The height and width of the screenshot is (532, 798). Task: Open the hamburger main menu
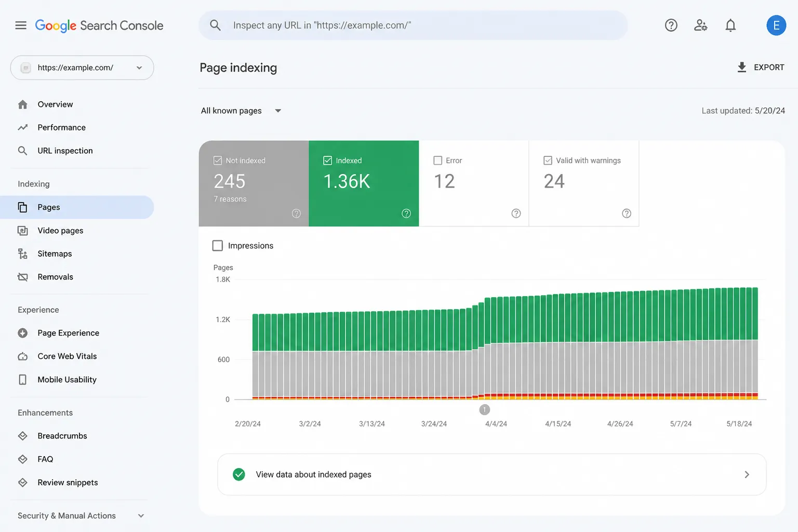(21, 25)
